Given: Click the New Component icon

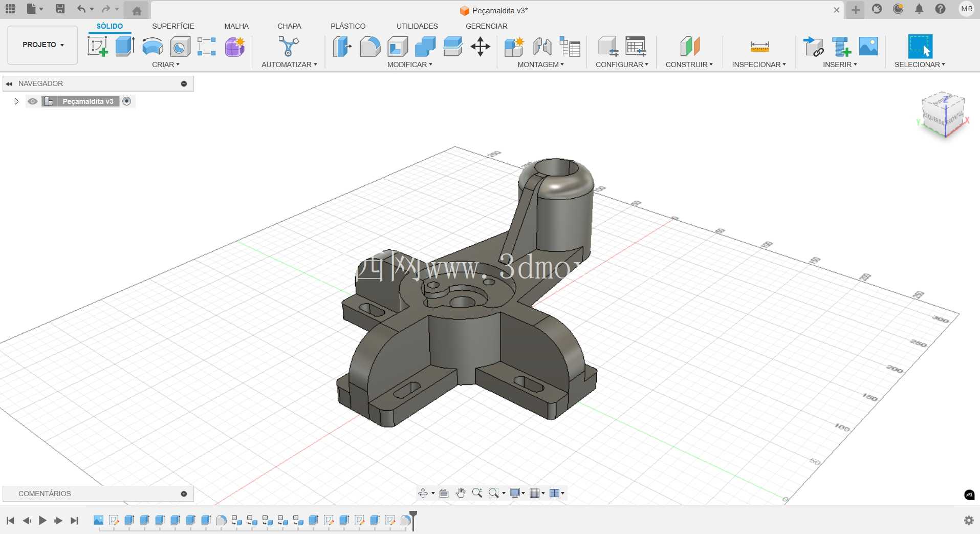Looking at the screenshot, I should click(x=514, y=47).
